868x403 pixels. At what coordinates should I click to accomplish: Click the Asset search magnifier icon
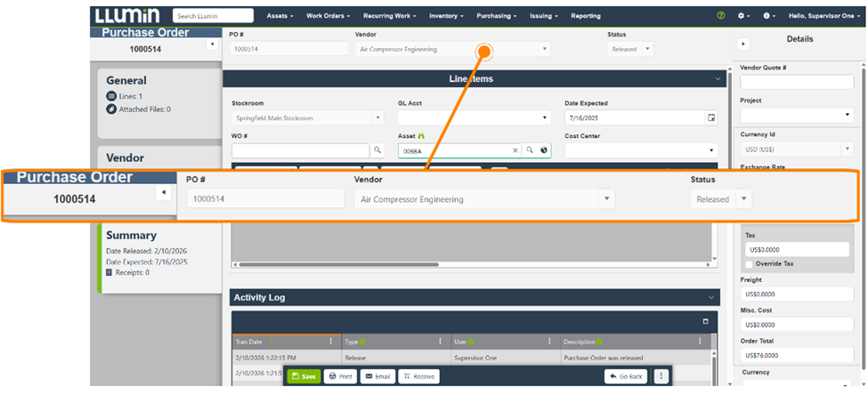529,150
